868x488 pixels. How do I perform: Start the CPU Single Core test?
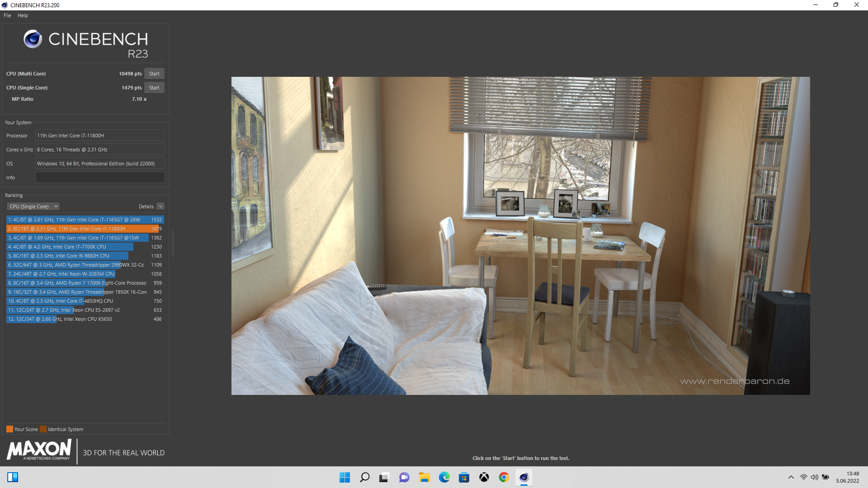coord(154,88)
